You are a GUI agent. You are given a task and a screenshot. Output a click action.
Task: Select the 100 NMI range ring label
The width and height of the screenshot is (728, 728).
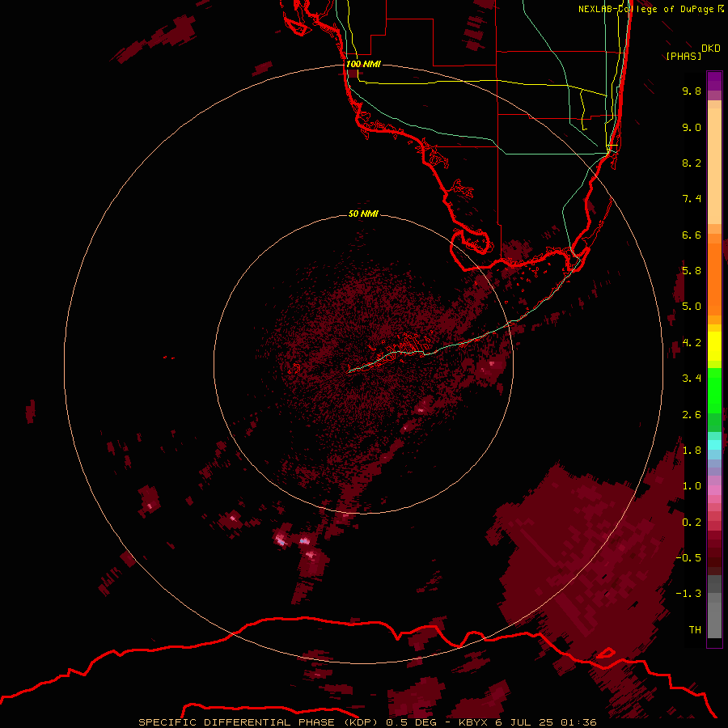[x=363, y=64]
